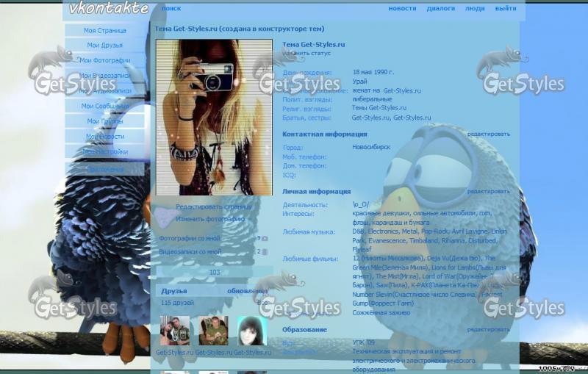Click Get-Styles.ru link after женат на
Screen dimensions: 588x374
click(402, 90)
